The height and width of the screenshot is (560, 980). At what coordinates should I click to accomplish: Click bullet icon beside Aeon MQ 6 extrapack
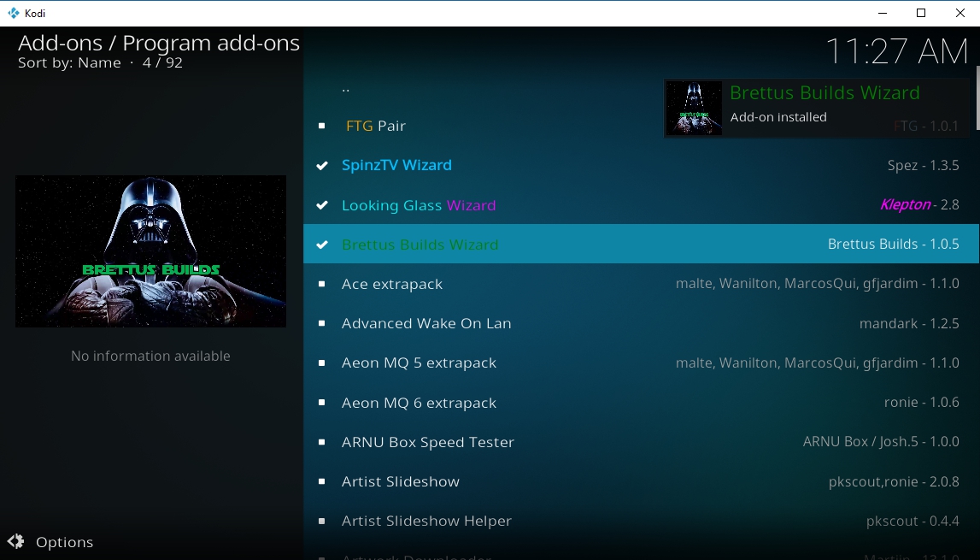tap(322, 403)
